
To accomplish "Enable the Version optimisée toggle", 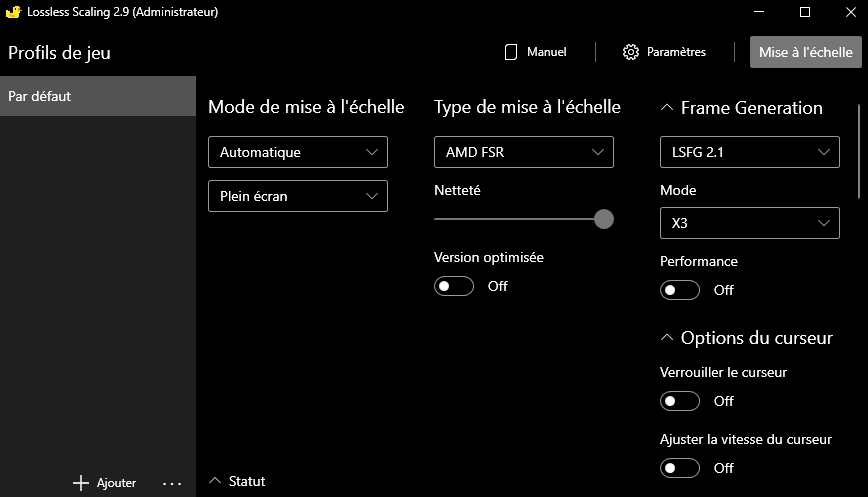I will [454, 286].
